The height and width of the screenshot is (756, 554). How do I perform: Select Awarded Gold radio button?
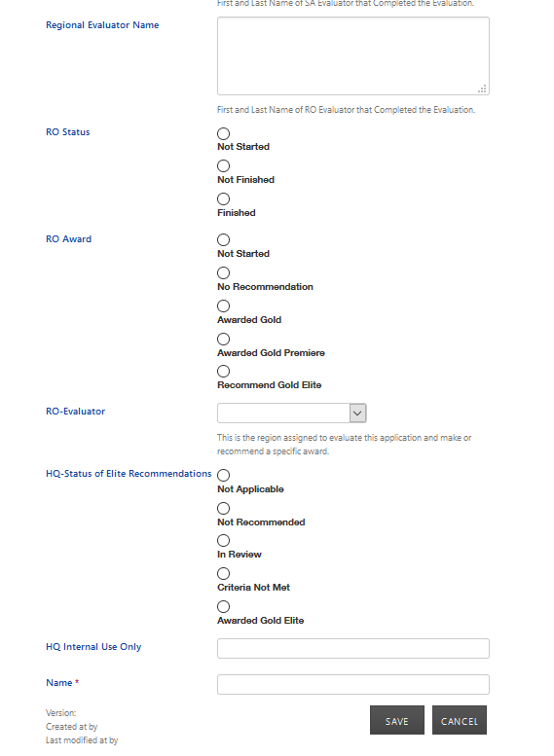223,306
